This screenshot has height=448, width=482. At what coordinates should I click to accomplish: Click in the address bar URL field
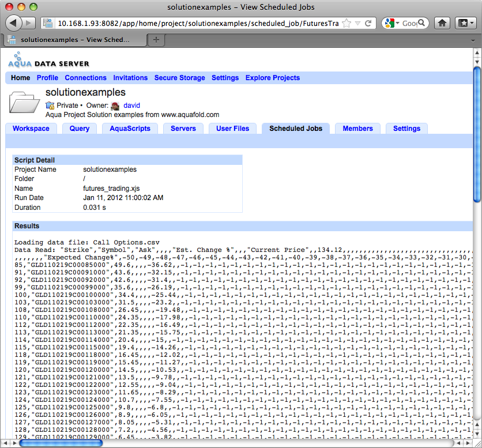coord(198,24)
